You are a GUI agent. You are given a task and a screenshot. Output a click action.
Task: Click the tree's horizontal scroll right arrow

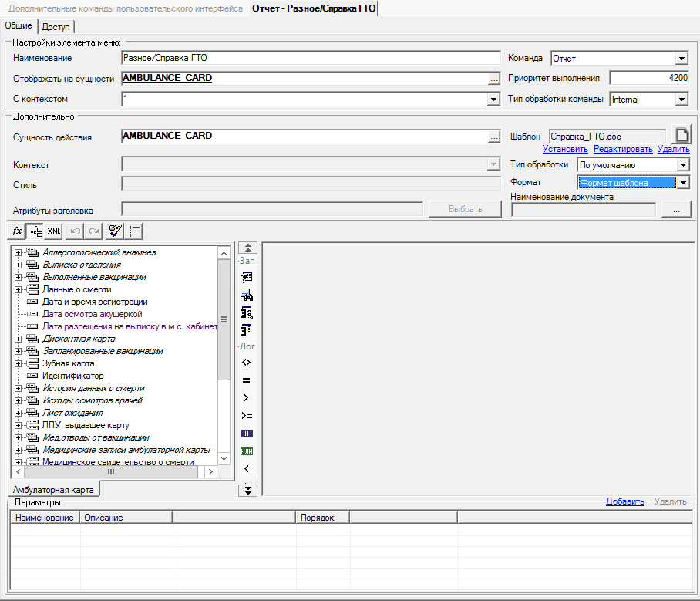210,472
